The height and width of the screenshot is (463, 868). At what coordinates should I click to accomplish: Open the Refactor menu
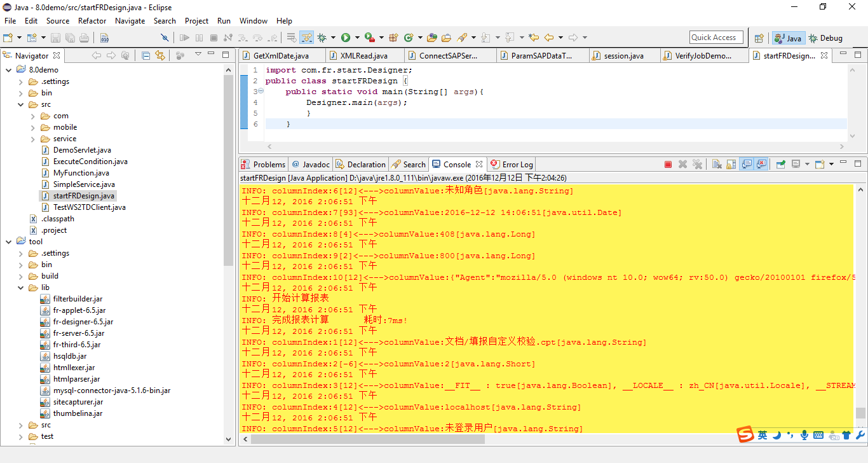pyautogui.click(x=92, y=20)
